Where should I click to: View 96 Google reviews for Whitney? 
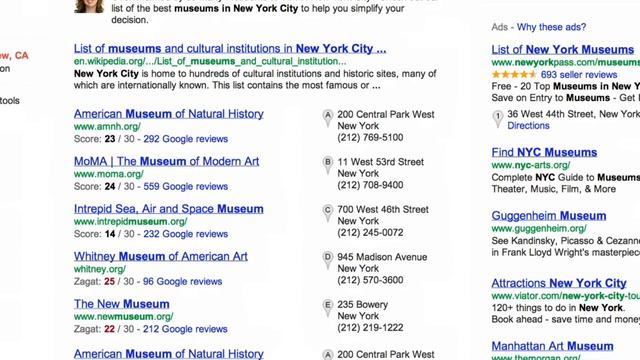(x=182, y=282)
